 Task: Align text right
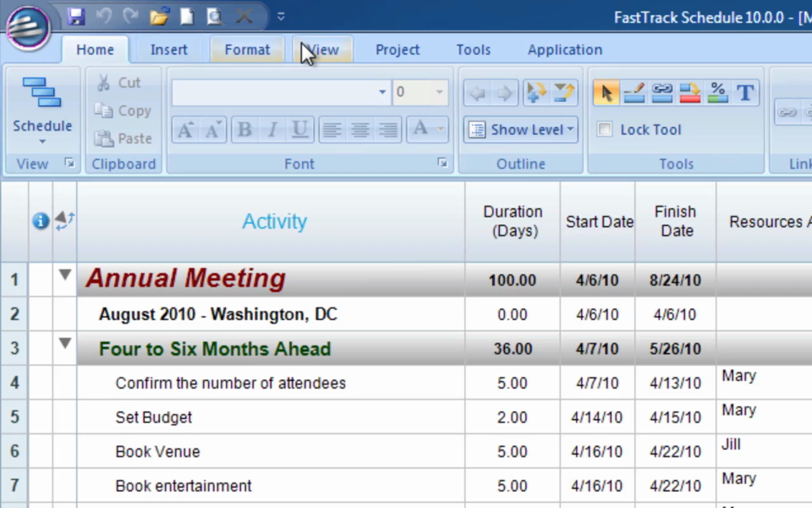(x=388, y=130)
